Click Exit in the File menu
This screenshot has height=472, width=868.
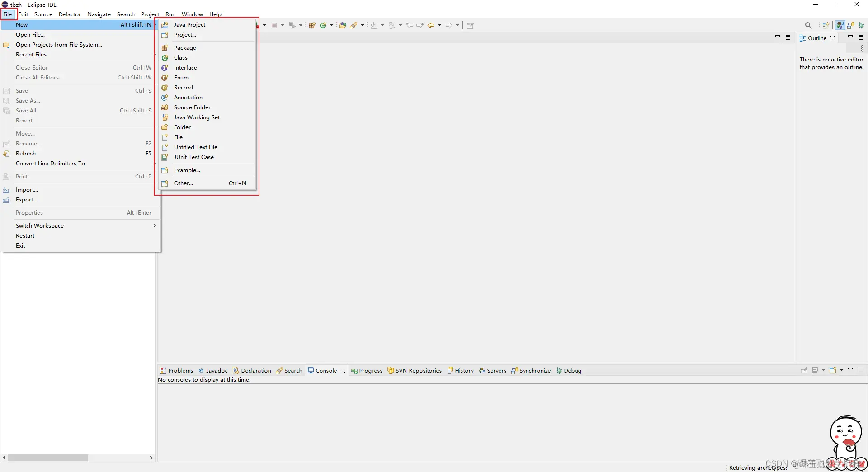(x=81, y=246)
